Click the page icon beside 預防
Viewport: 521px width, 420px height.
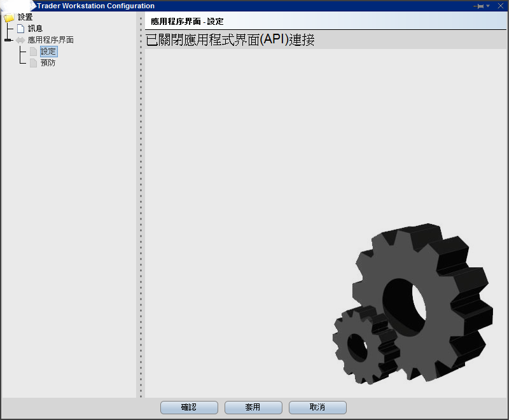(x=33, y=63)
